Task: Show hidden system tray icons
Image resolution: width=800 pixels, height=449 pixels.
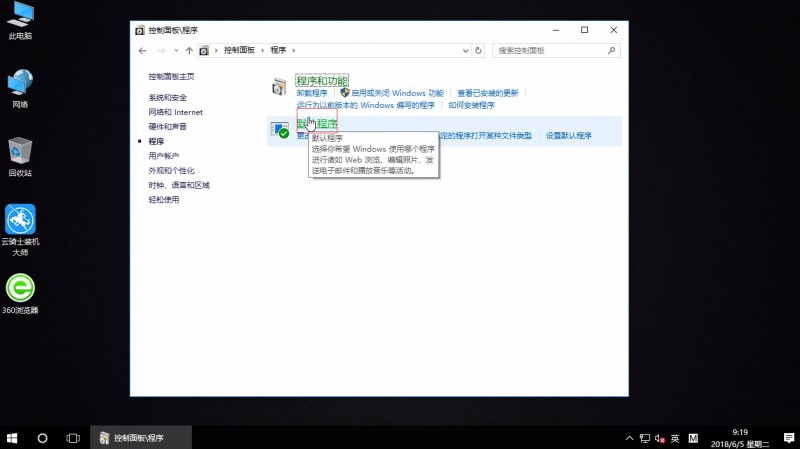Action: [x=630, y=438]
